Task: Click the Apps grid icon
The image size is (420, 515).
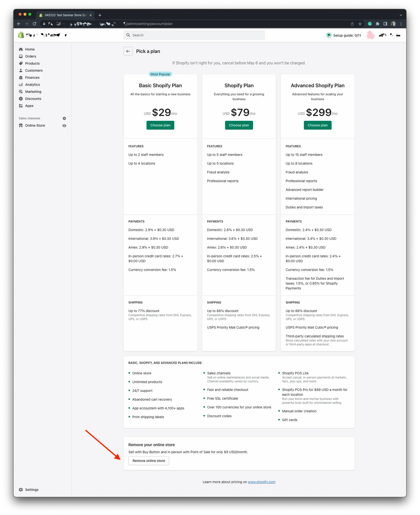Action: click(x=21, y=106)
